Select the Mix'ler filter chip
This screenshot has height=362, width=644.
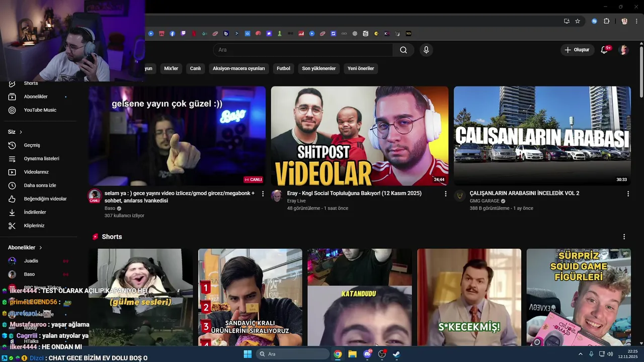pyautogui.click(x=171, y=68)
